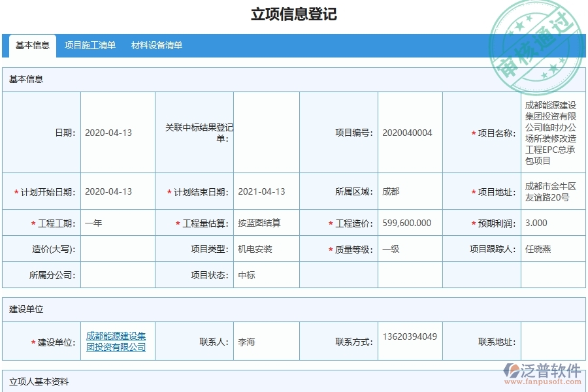588x392 pixels.
Task: Select the 工程造价 value 599,600.000
Action: coord(408,222)
